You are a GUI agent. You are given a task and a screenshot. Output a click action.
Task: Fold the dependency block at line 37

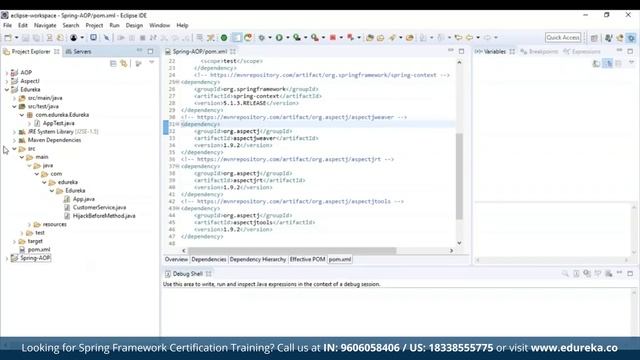(x=178, y=166)
